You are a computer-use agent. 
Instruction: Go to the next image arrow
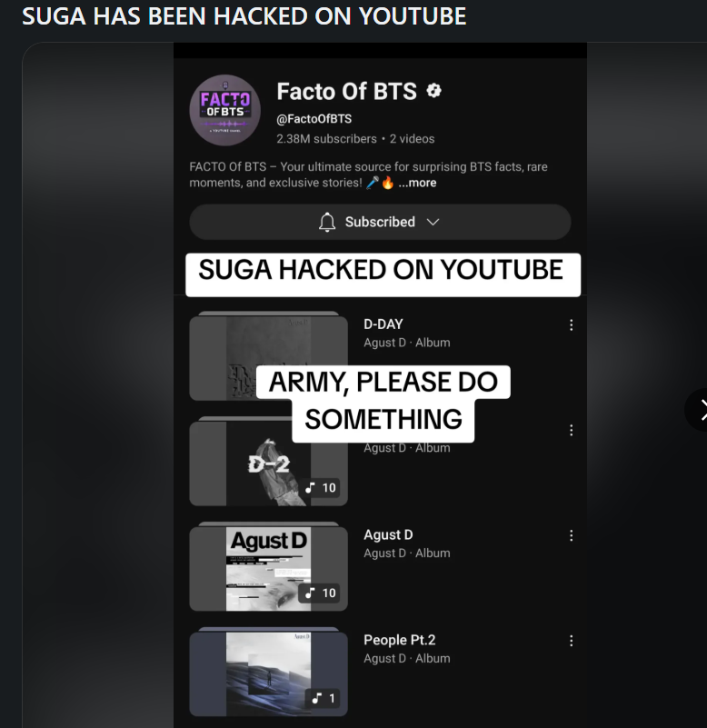point(698,410)
